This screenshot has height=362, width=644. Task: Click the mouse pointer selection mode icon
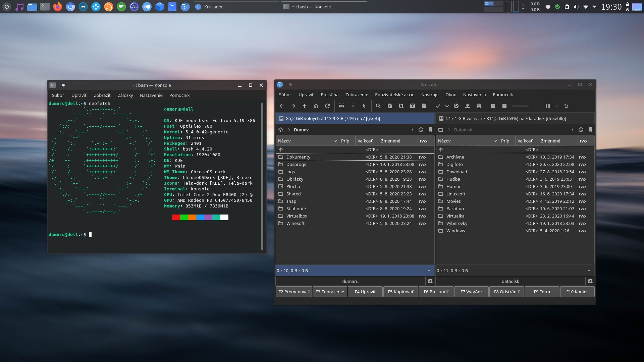364,106
